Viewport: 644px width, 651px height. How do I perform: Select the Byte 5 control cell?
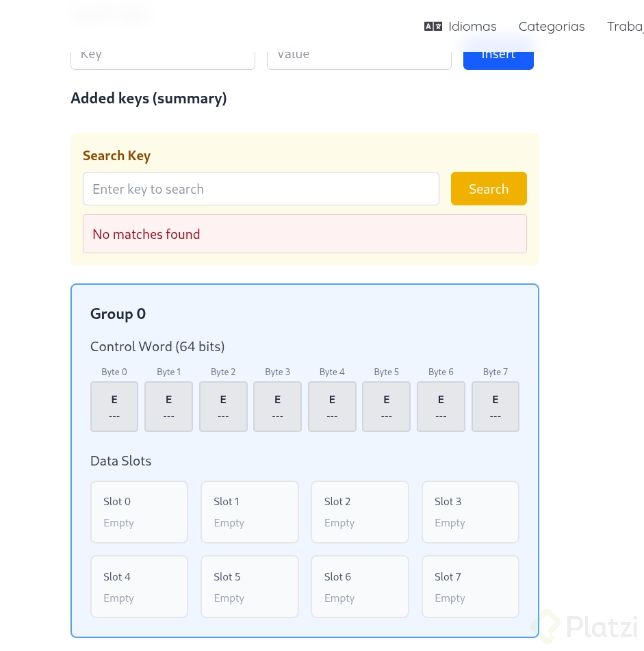[x=386, y=407]
